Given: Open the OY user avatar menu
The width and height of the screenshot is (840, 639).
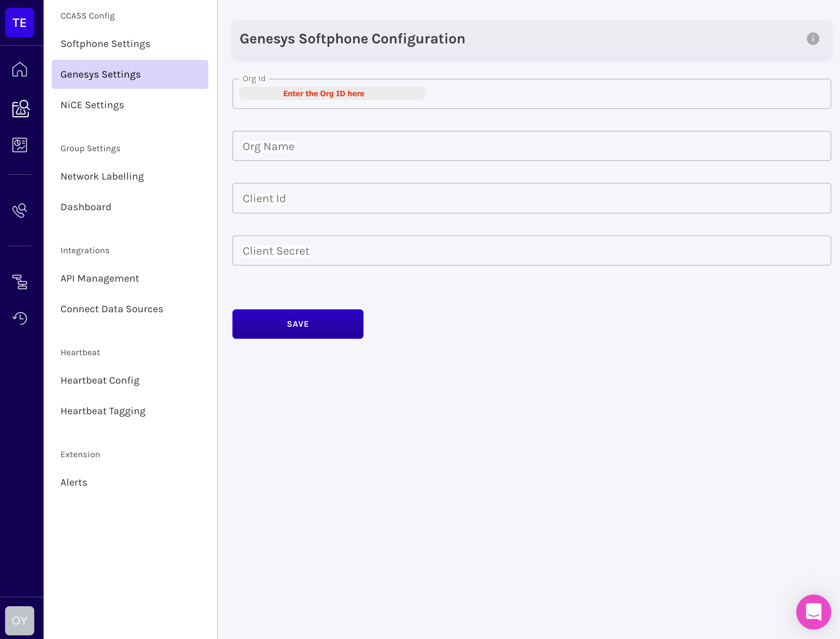Looking at the screenshot, I should 19,620.
